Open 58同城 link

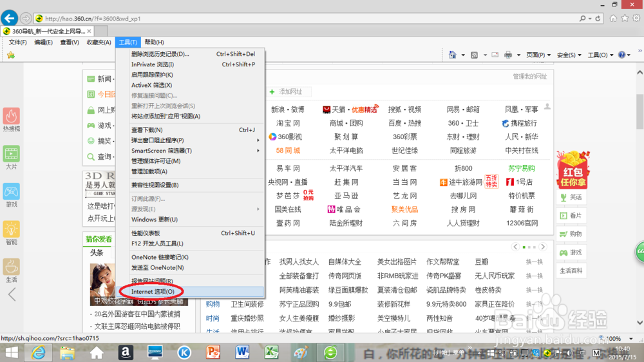(x=288, y=150)
